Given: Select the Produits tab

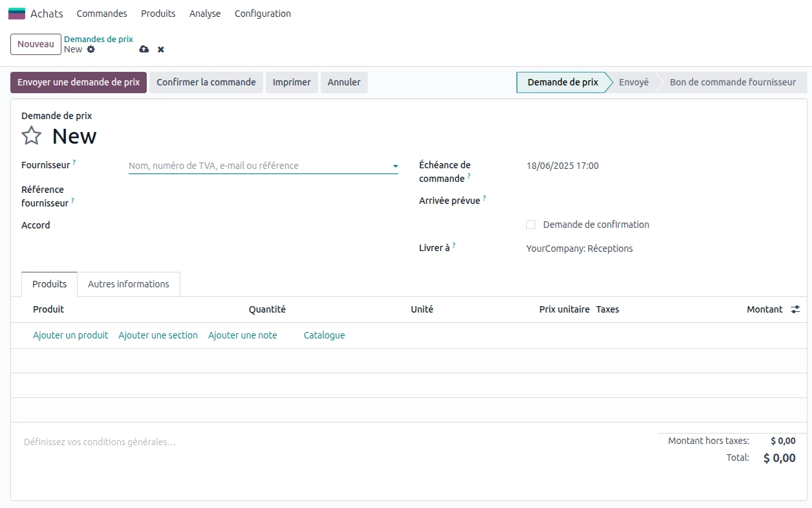Looking at the screenshot, I should coord(50,284).
